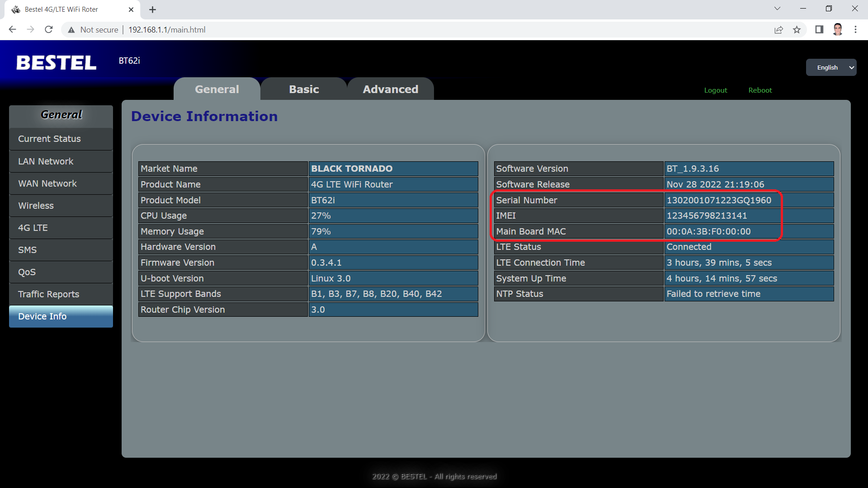The width and height of the screenshot is (868, 488).
Task: Click the share page icon
Action: click(x=778, y=30)
